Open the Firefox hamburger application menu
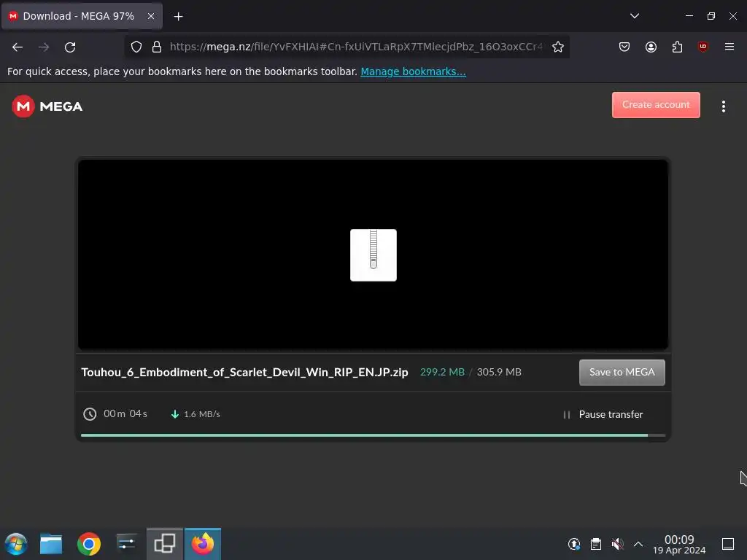Screen dimensions: 747x560 click(729, 47)
